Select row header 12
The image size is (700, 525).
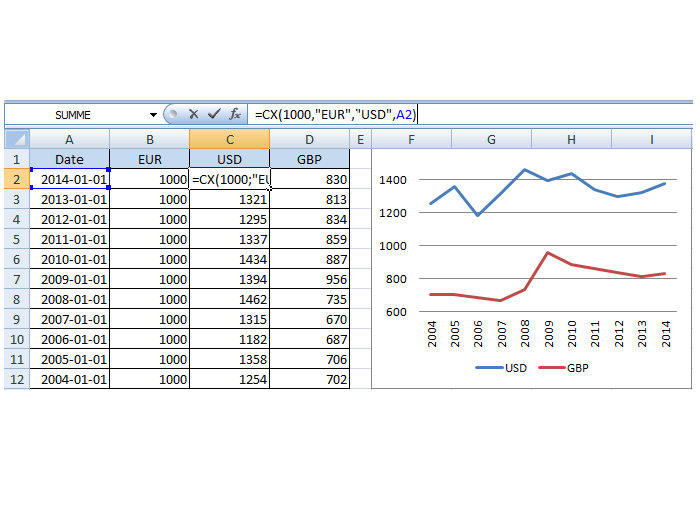click(16, 379)
